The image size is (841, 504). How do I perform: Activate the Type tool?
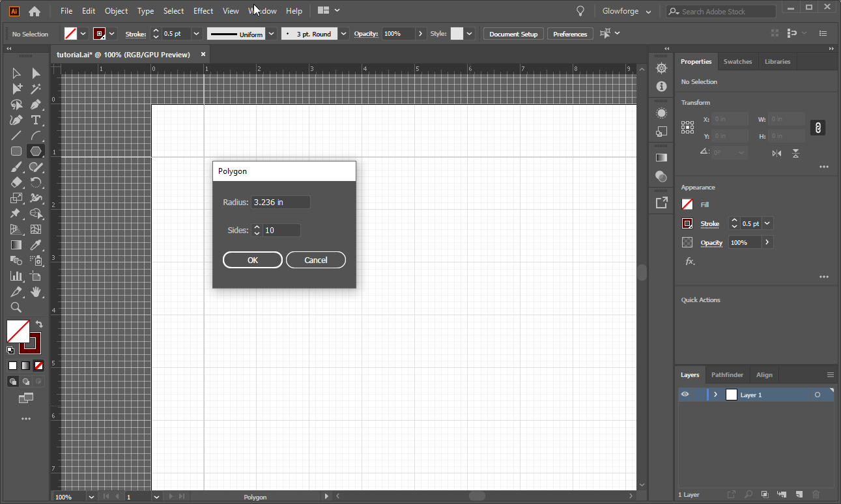tap(36, 120)
